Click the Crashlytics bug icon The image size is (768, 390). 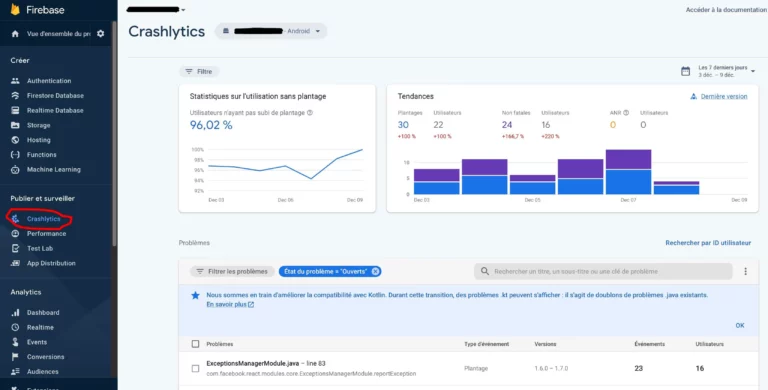15,219
